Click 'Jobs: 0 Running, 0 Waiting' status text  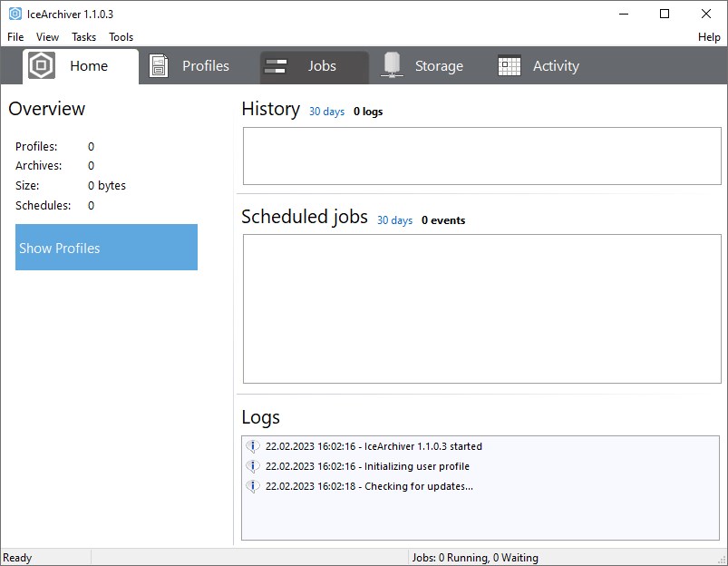point(475,558)
